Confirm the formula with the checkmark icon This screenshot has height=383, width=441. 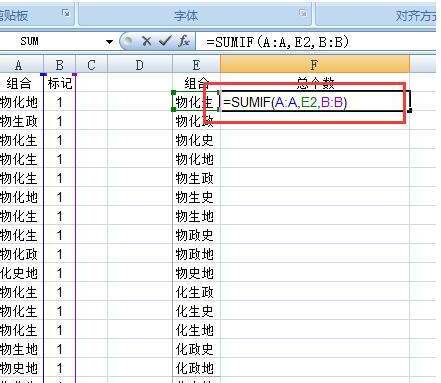pyautogui.click(x=165, y=41)
